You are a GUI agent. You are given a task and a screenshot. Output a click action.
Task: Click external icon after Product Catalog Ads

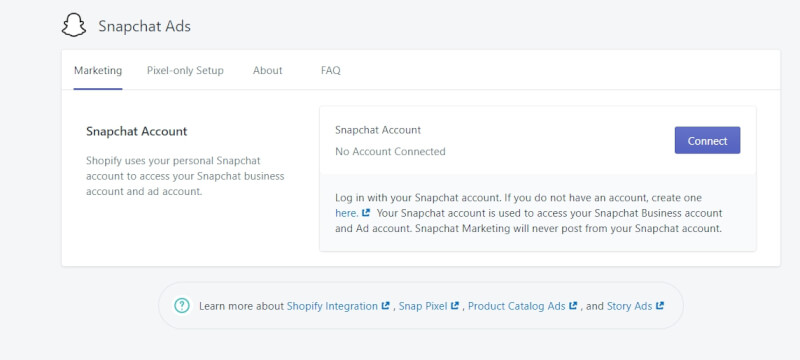click(573, 305)
